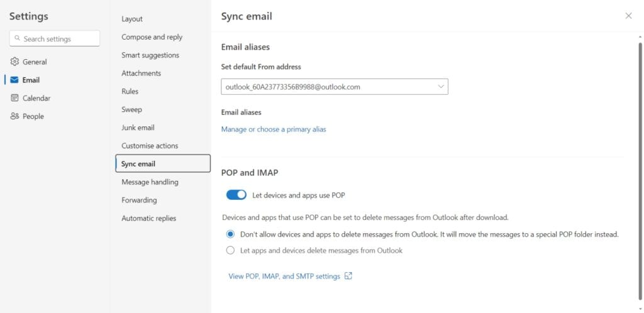Click the magnifier icon in the settings search box
This screenshot has height=313, width=644.
(17, 38)
